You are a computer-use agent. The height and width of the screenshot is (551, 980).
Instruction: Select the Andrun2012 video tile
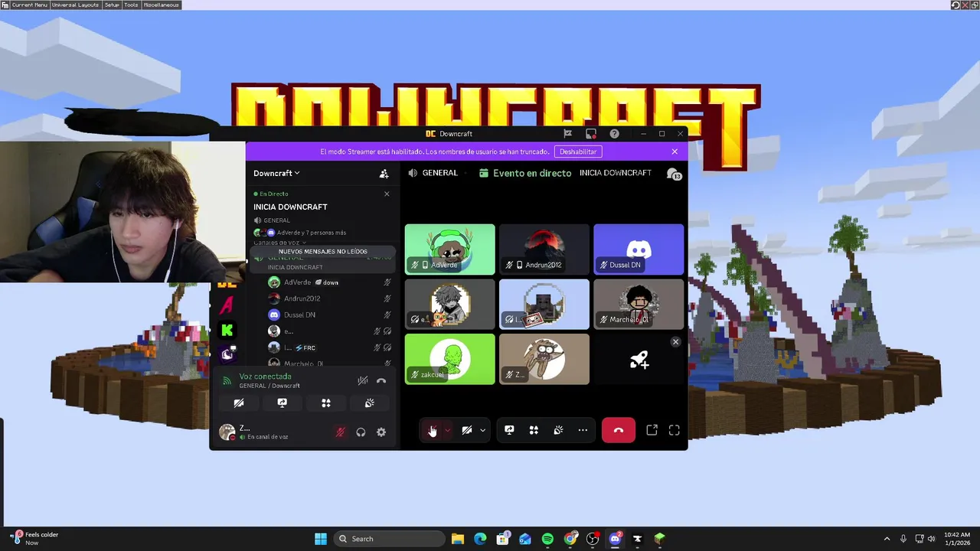click(x=544, y=249)
